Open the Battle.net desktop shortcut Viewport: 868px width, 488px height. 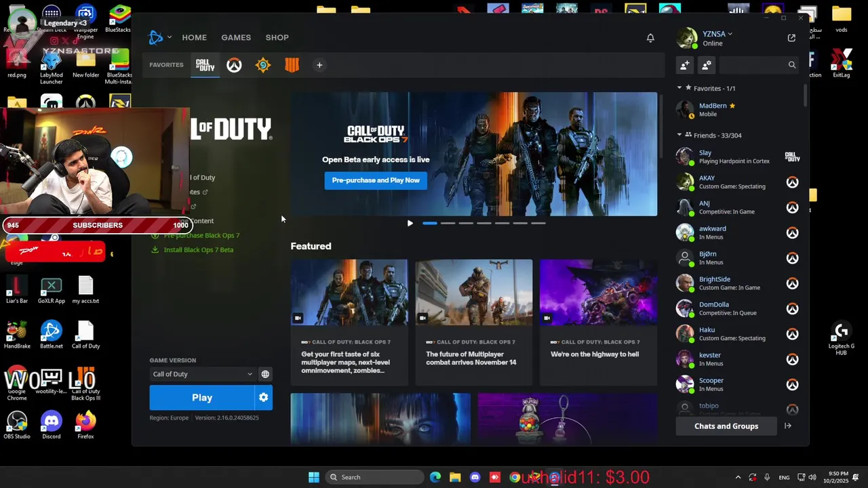[51, 334]
